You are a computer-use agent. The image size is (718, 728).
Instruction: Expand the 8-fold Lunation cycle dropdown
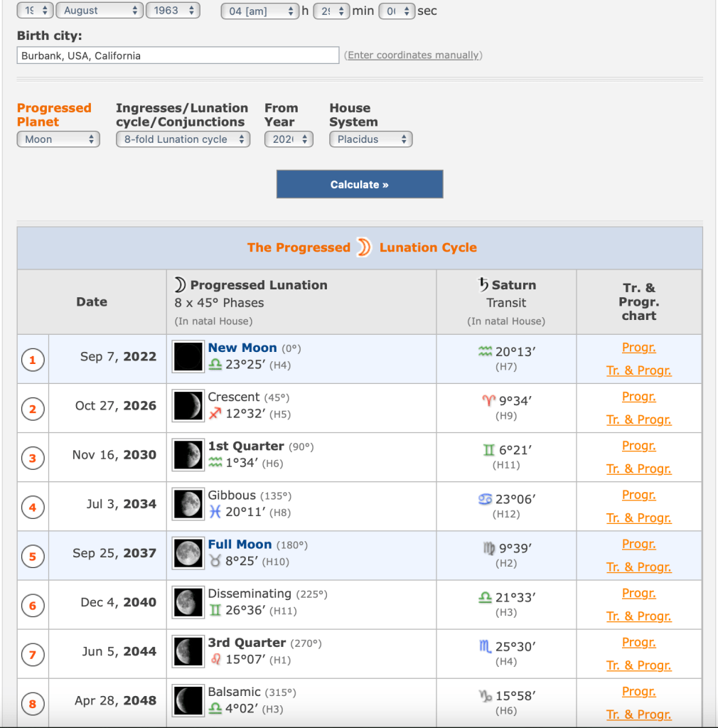pyautogui.click(x=183, y=139)
